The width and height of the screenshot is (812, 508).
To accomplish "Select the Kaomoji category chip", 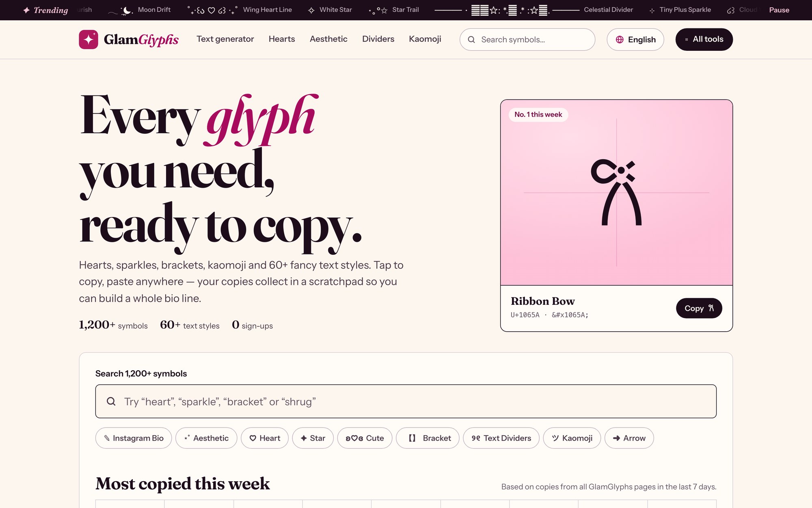I will 572,438.
